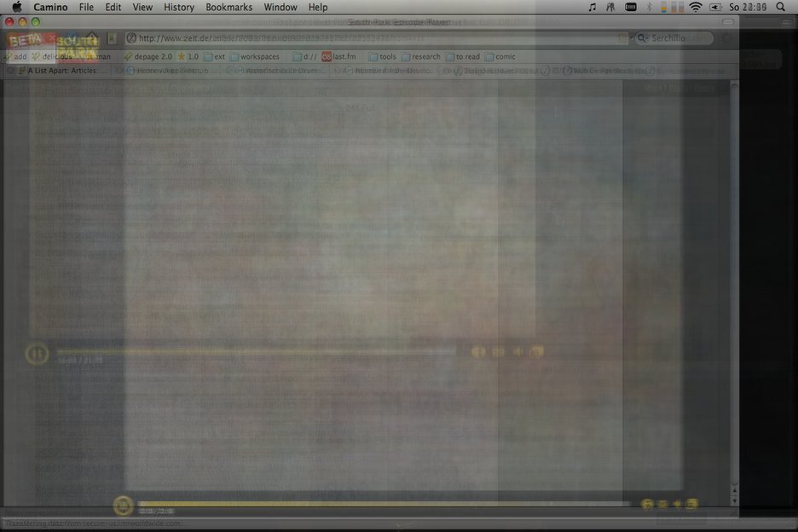The width and height of the screenshot is (798, 532).
Task: Expand the to read bookmark folder
Action: coord(463,56)
